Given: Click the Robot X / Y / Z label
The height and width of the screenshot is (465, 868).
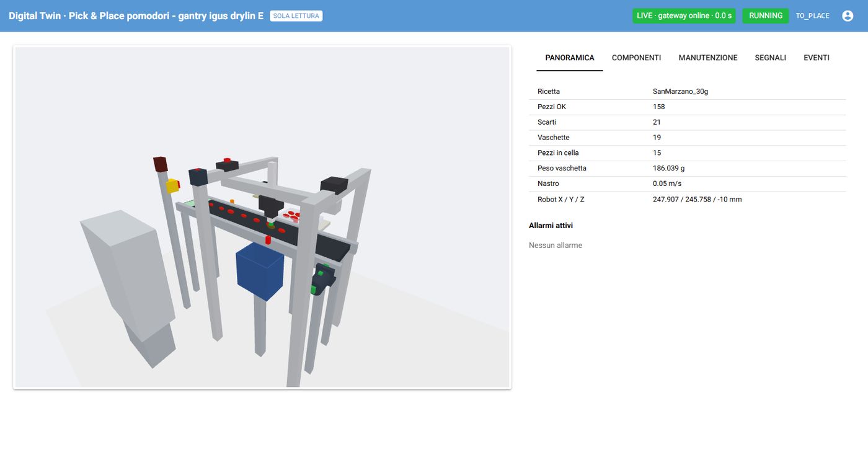Looking at the screenshot, I should [561, 200].
